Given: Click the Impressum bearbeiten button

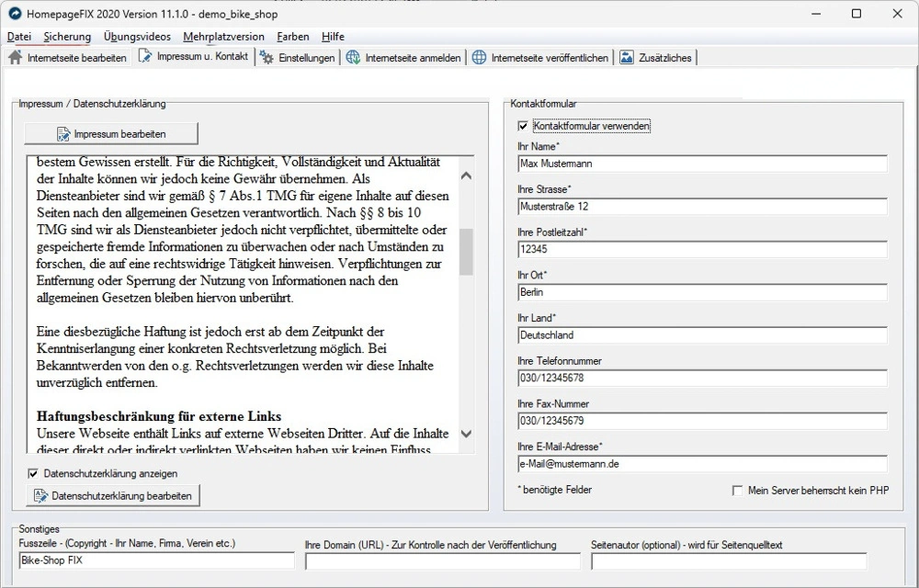Looking at the screenshot, I should pos(110,132).
